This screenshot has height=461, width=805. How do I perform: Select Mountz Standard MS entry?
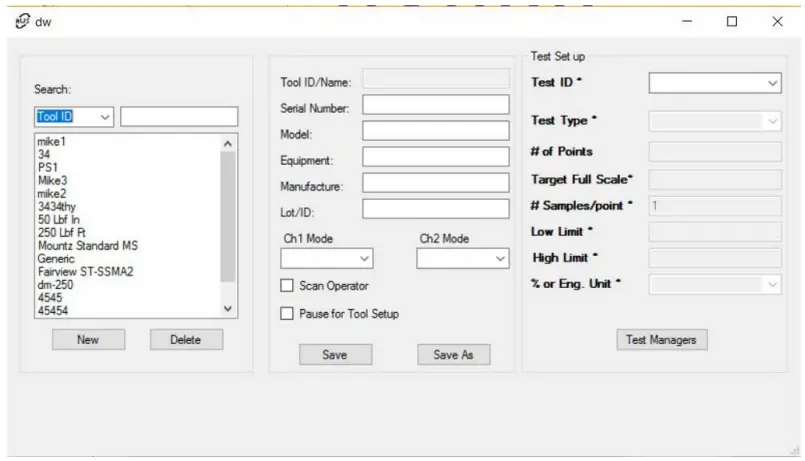[x=88, y=245]
